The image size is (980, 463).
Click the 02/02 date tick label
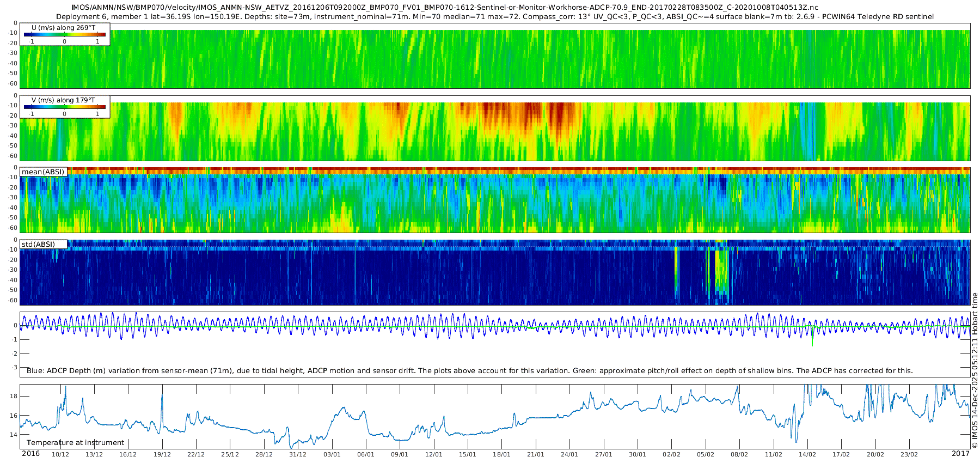coord(671,454)
